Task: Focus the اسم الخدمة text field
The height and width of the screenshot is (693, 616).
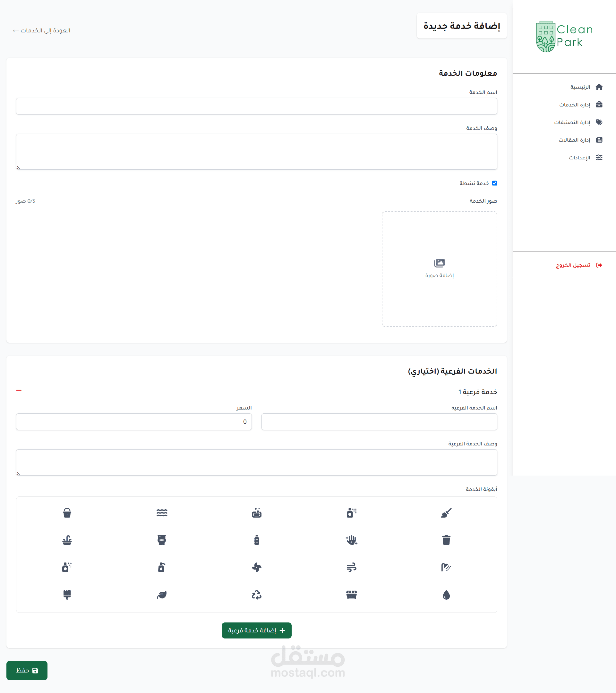Action: pos(256,106)
